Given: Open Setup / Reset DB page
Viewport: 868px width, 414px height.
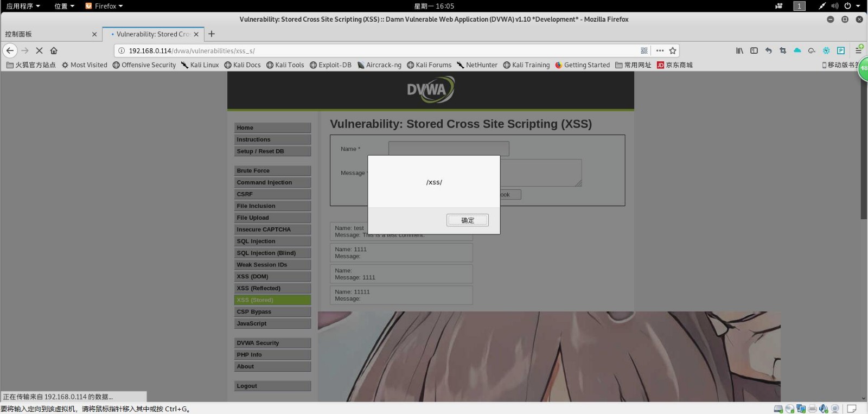Looking at the screenshot, I should pos(273,151).
